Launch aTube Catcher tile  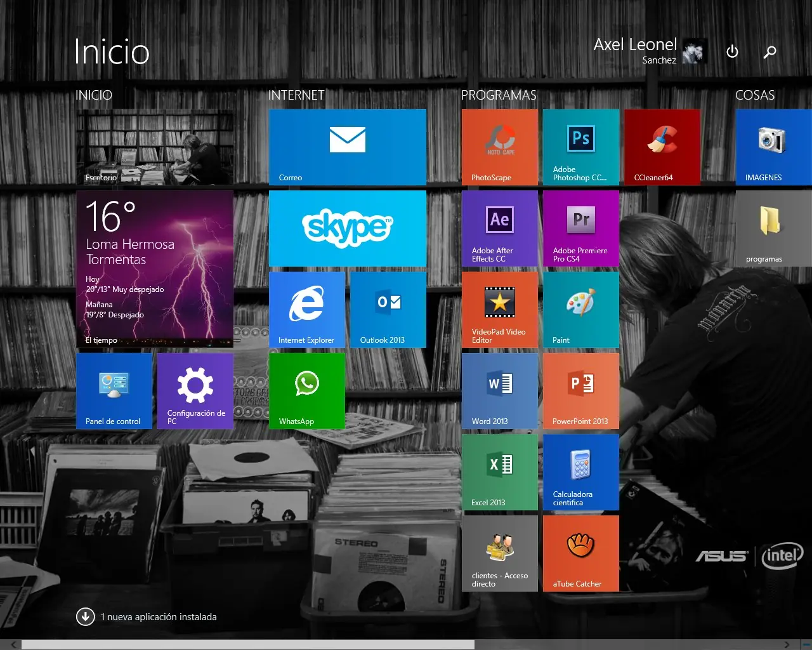[581, 554]
